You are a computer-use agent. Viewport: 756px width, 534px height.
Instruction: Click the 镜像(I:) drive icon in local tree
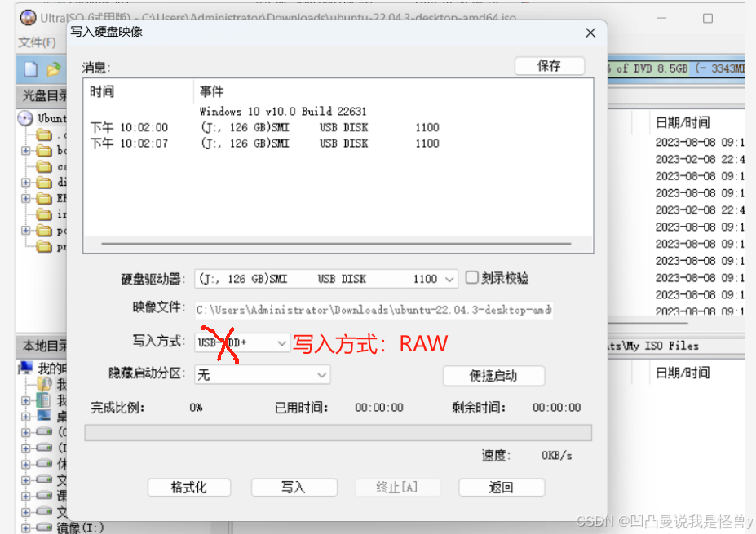42,527
